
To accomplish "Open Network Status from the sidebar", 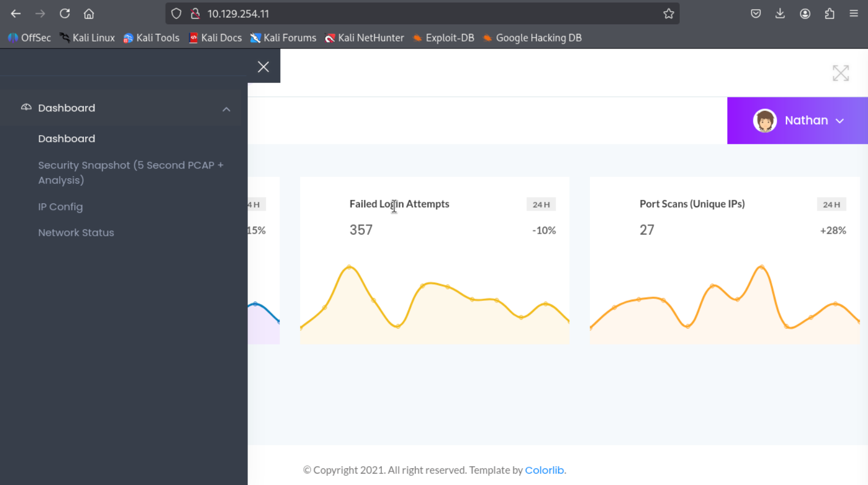I will 76,233.
